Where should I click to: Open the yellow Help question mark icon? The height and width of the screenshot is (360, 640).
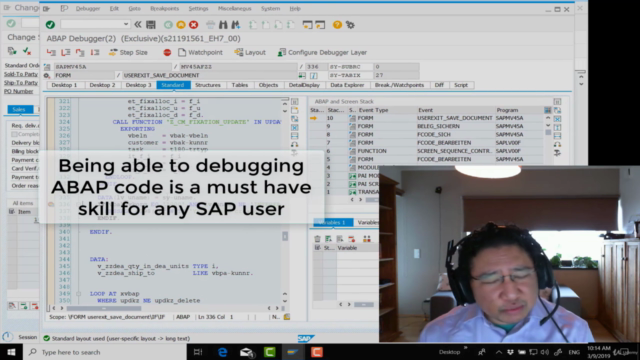pos(337,25)
